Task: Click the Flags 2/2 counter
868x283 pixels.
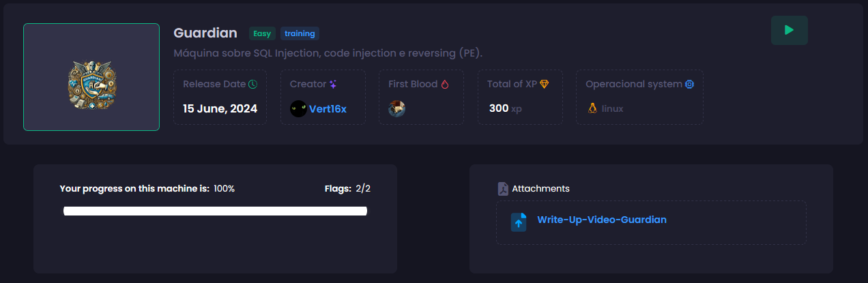Action: [347, 189]
